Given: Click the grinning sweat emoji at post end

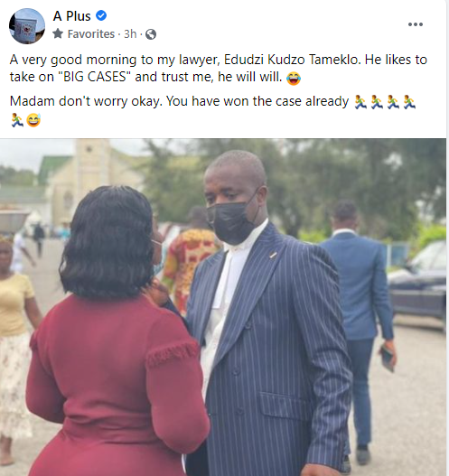Looking at the screenshot, I should [33, 120].
